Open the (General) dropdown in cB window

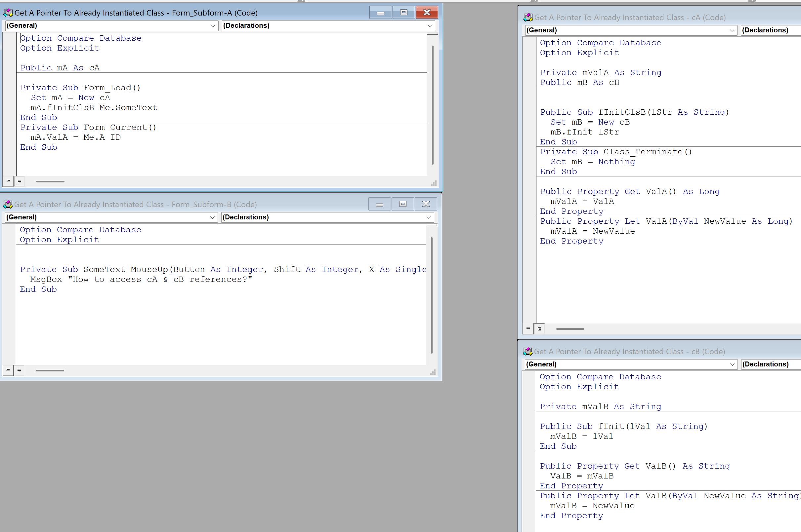(732, 364)
